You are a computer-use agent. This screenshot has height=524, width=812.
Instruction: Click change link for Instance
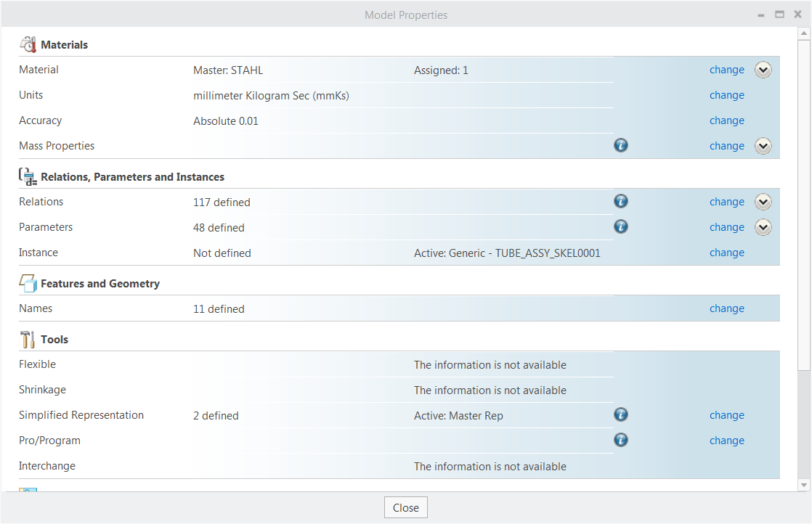click(726, 253)
